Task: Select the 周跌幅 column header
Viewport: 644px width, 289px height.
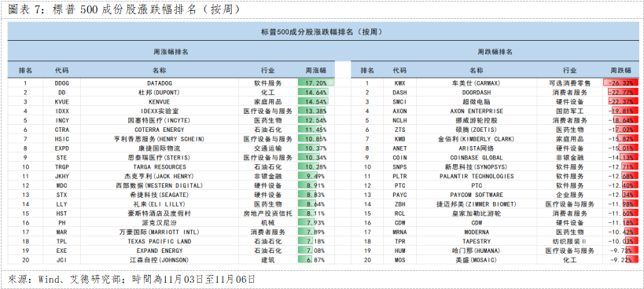Action: (x=620, y=71)
